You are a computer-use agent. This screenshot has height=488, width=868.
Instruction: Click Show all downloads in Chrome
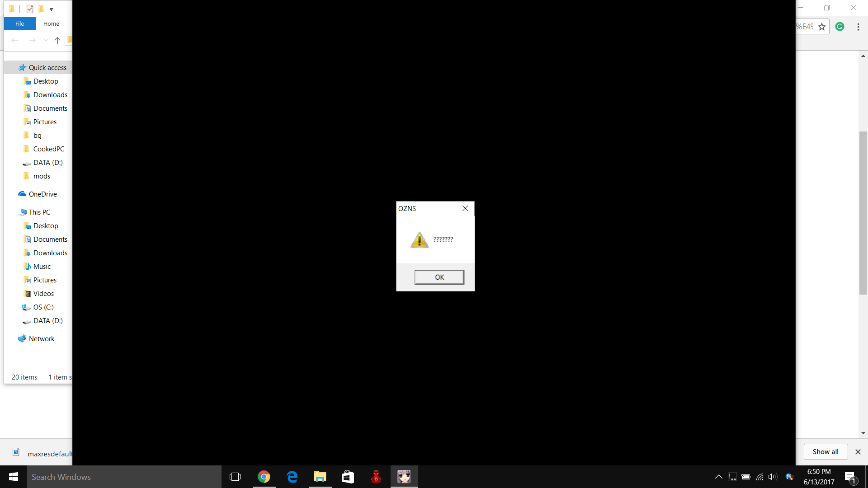tap(826, 451)
